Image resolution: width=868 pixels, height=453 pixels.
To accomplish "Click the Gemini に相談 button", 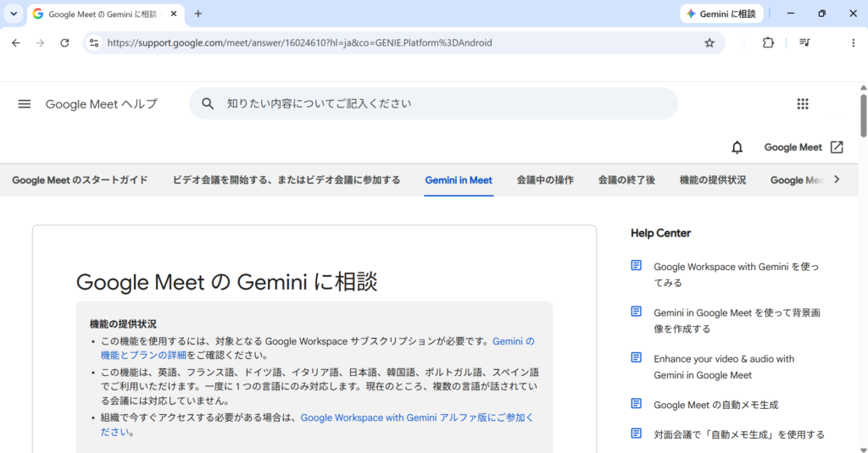I will pyautogui.click(x=721, y=14).
